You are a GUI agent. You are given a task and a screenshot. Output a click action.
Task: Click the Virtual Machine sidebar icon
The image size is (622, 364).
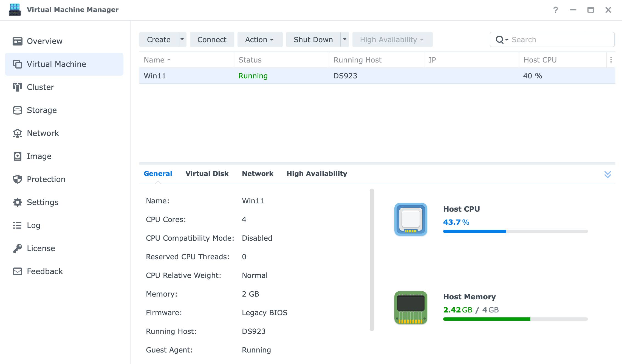[x=18, y=64]
